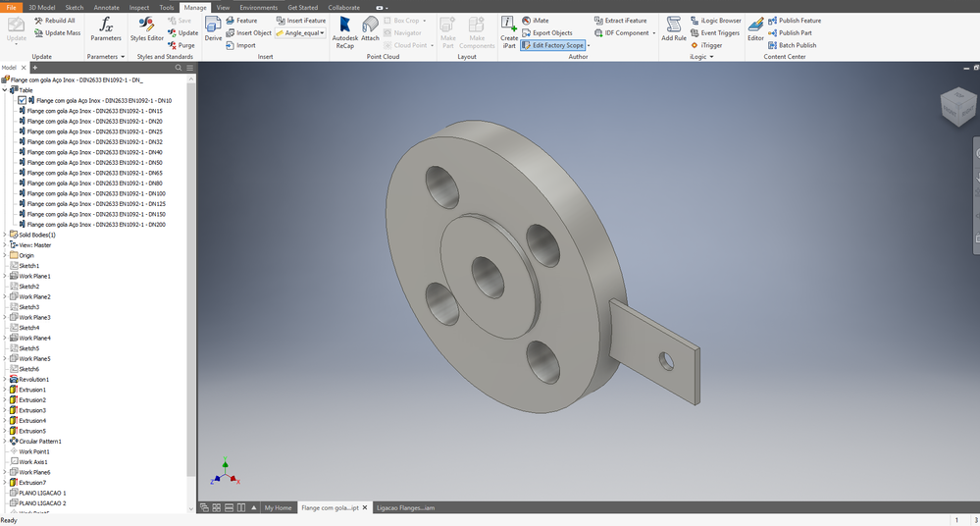Click the tile-windows icon on document tab bar
The image size is (980, 526).
click(x=216, y=508)
